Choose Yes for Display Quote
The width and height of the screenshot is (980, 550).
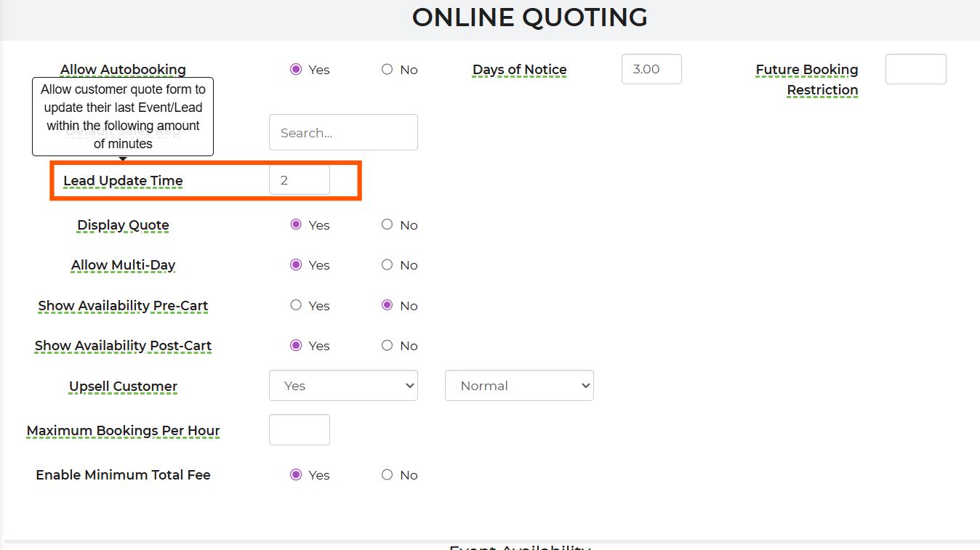click(296, 225)
